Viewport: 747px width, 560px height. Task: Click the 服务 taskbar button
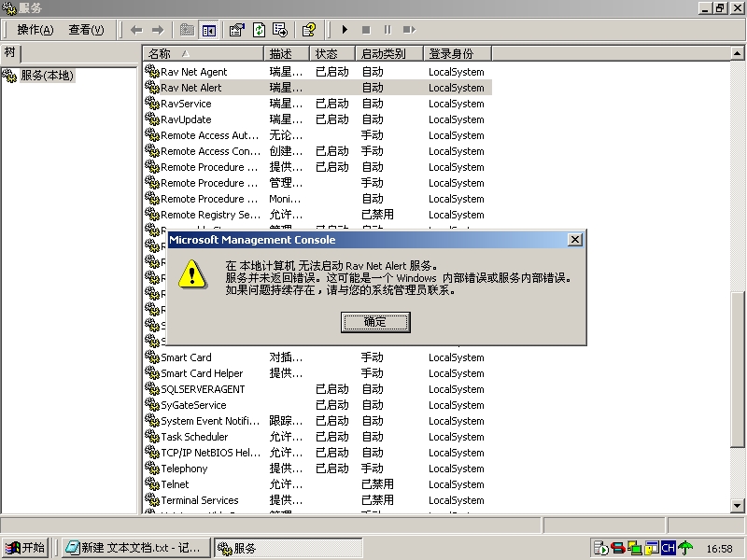click(289, 548)
